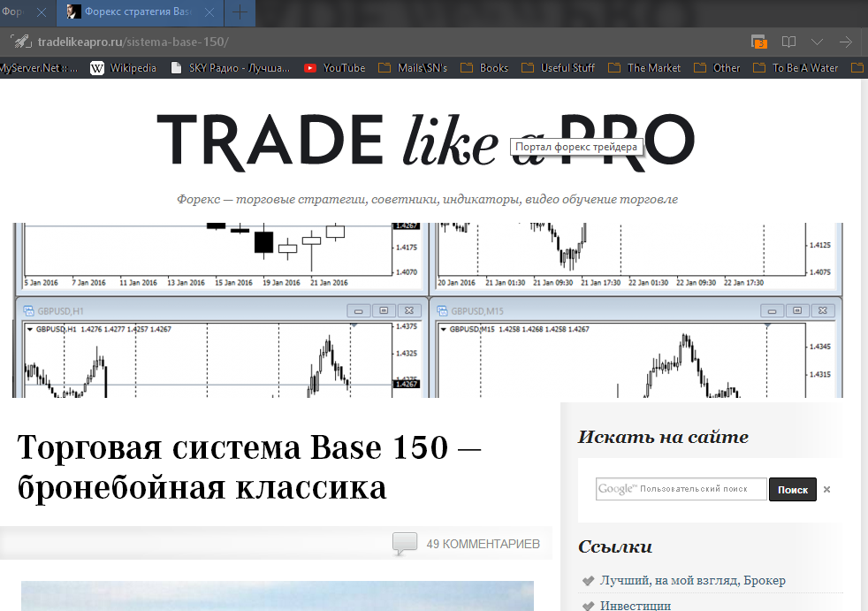Open the SKY Радио bookmark

[x=231, y=67]
